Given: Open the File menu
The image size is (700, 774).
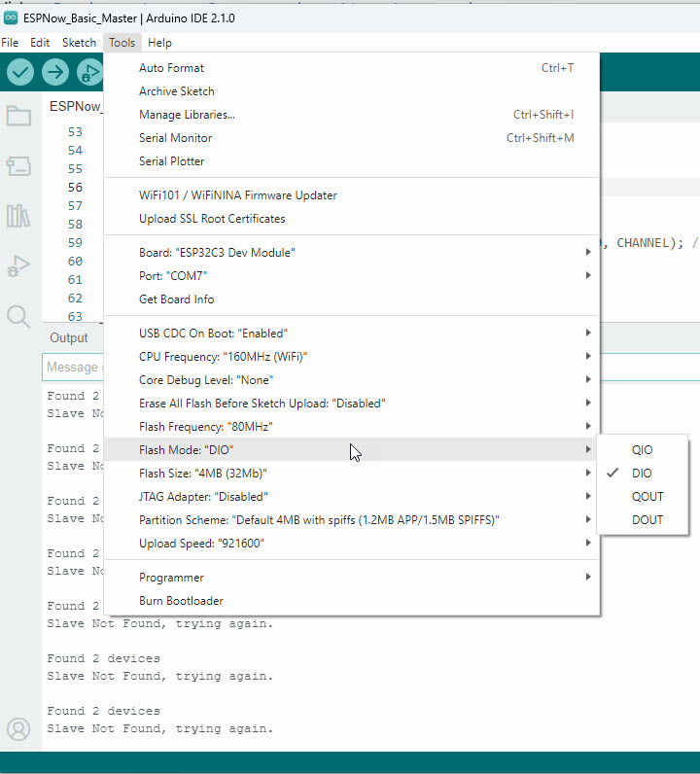Looking at the screenshot, I should tap(10, 43).
